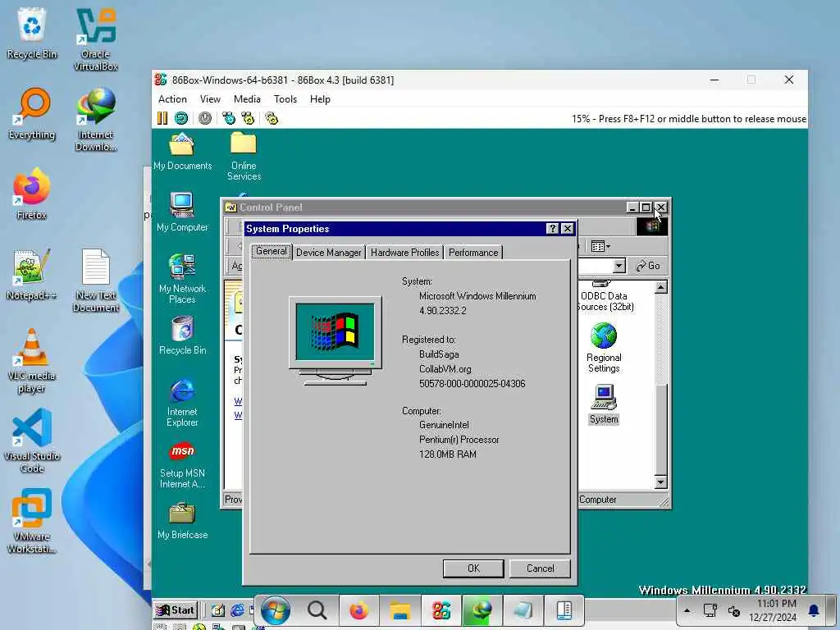Click Cancel in System Properties
Image resolution: width=840 pixels, height=630 pixels.
pos(540,568)
